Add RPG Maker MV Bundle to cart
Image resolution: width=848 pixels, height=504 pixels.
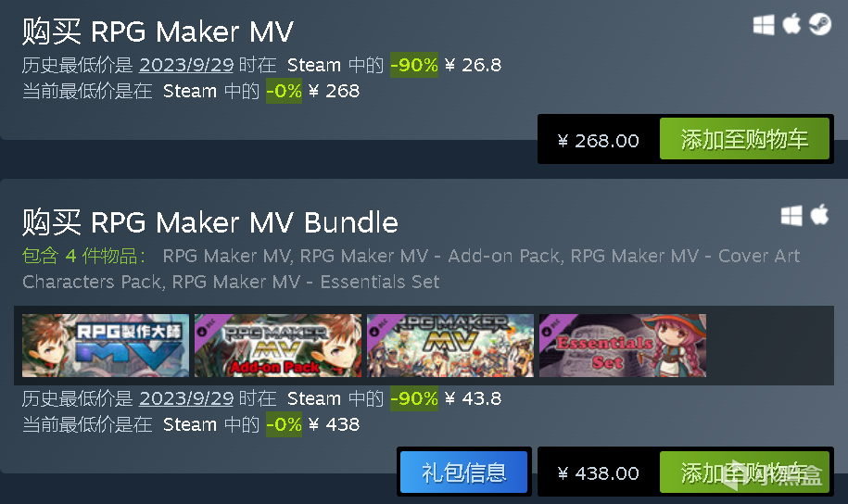(x=744, y=472)
